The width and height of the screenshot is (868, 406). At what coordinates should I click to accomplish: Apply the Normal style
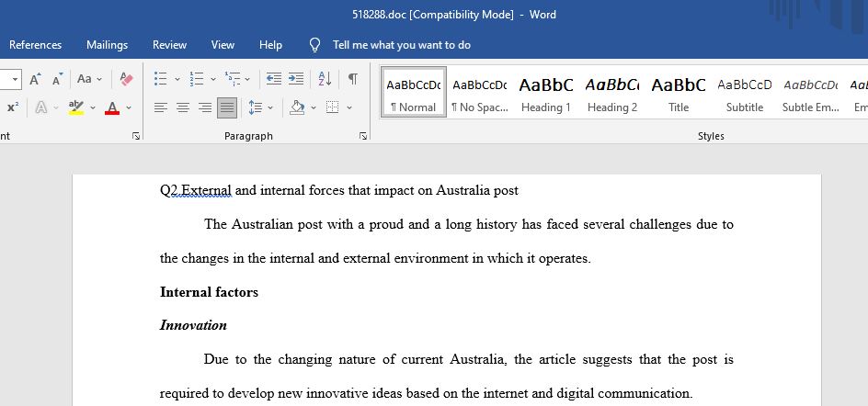414,93
